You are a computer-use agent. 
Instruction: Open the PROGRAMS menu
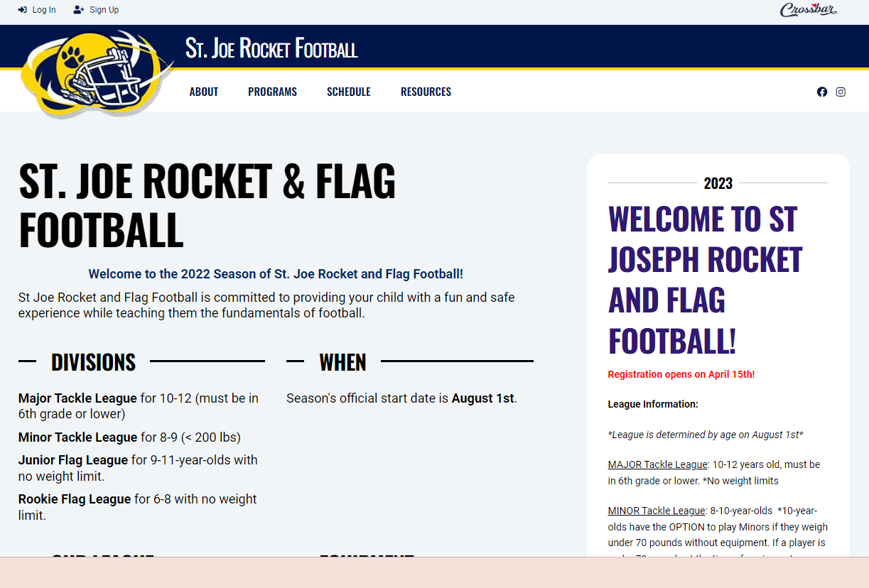pyautogui.click(x=272, y=92)
